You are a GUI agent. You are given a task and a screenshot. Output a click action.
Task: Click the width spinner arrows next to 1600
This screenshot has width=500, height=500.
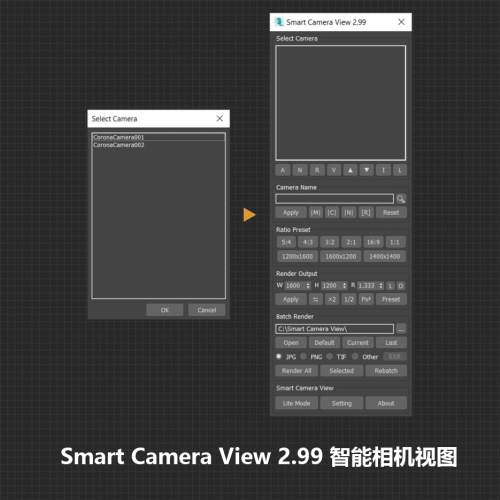(308, 286)
